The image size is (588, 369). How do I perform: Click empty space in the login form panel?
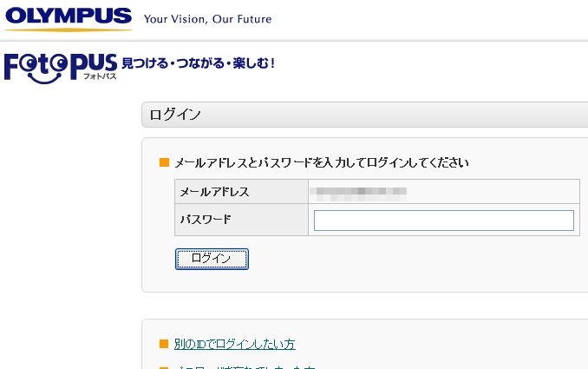click(x=416, y=265)
